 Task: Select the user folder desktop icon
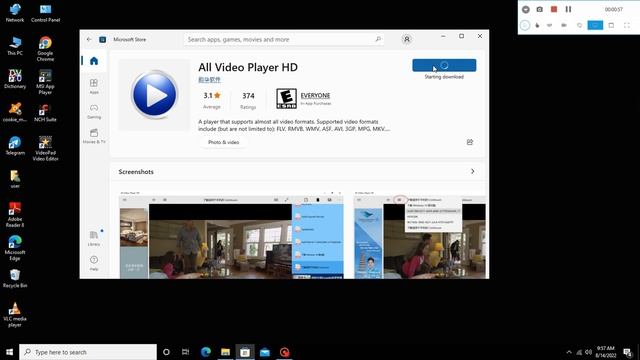[x=15, y=179]
